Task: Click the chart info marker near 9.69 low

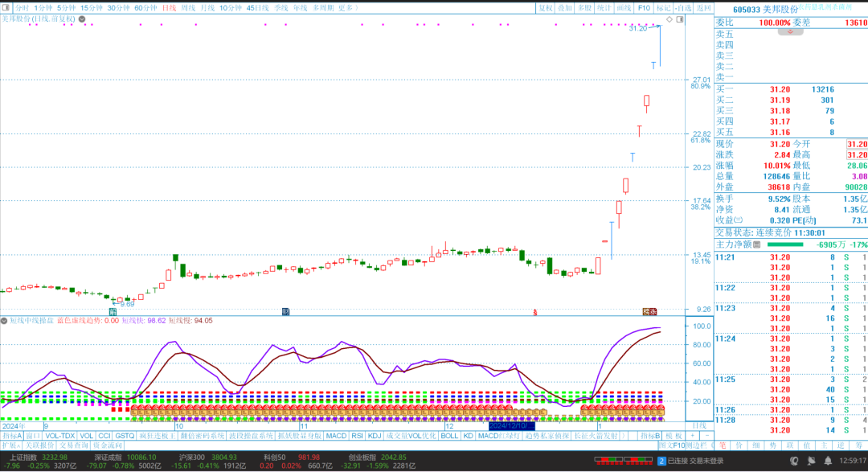Action: [x=113, y=312]
